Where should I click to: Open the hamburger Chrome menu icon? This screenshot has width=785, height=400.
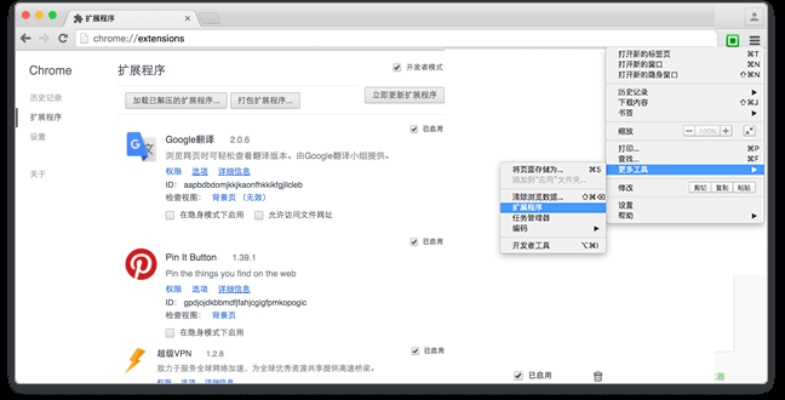point(754,41)
